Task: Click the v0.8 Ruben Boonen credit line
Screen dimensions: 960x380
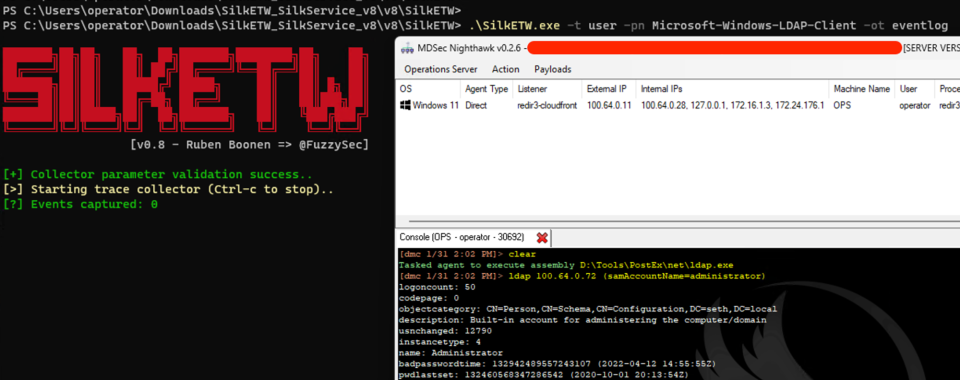Action: (249, 145)
